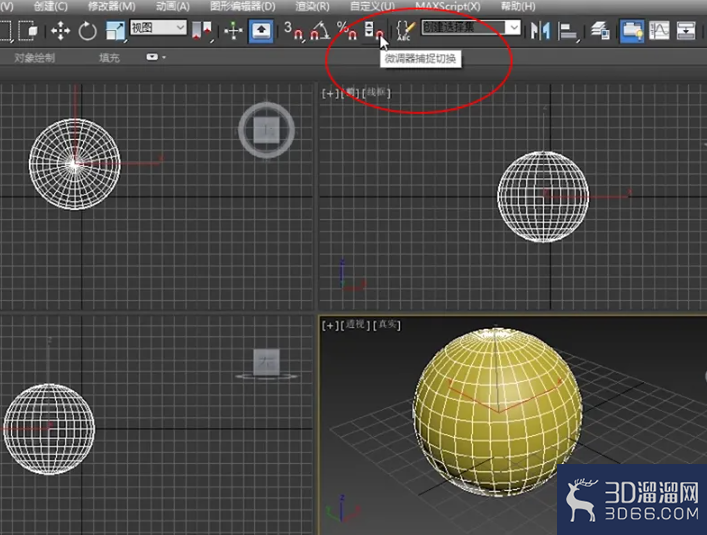Open the 帮助(H) menu
This screenshot has width=707, height=535.
[518, 6]
